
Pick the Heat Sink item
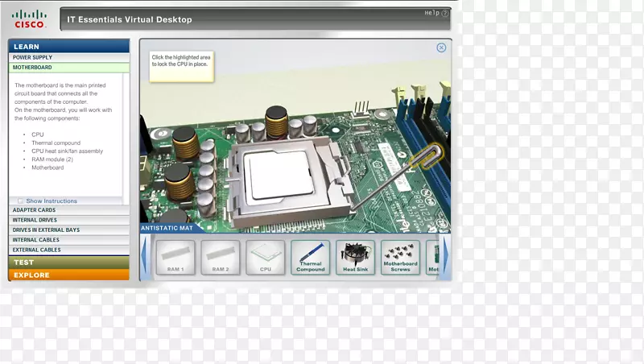355,257
